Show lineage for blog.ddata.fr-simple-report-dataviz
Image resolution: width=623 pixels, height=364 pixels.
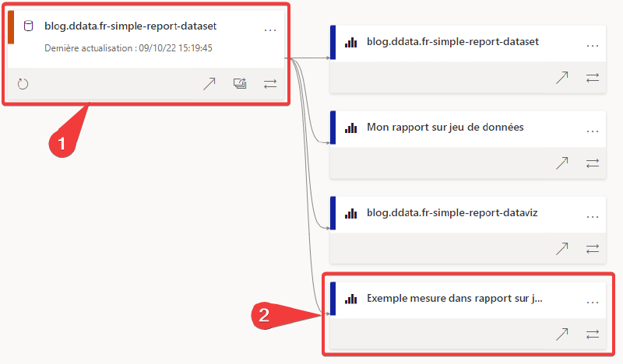(593, 249)
